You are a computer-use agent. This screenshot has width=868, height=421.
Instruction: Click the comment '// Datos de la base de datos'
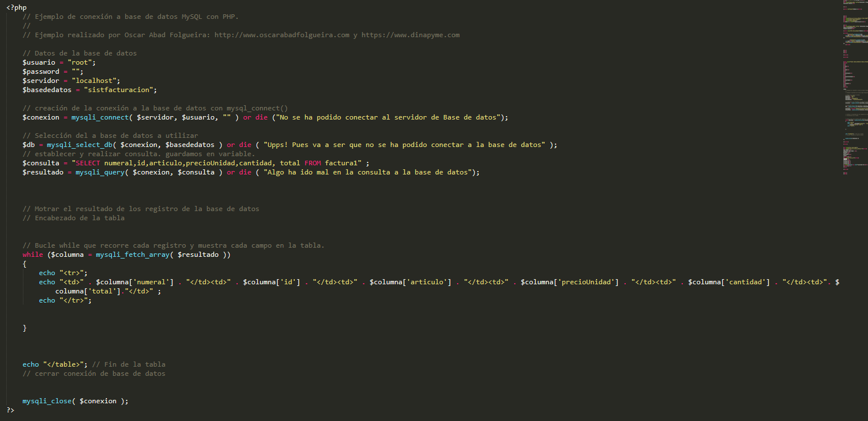[x=79, y=53]
